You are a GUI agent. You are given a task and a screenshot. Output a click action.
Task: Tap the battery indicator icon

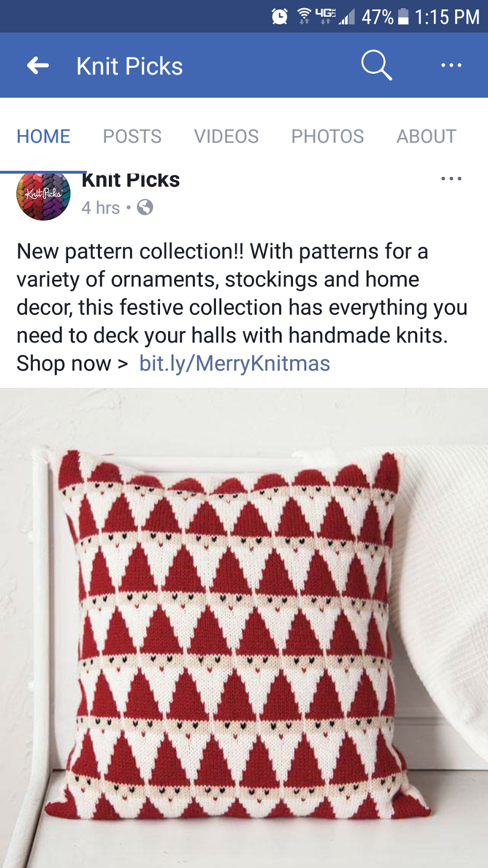point(403,16)
